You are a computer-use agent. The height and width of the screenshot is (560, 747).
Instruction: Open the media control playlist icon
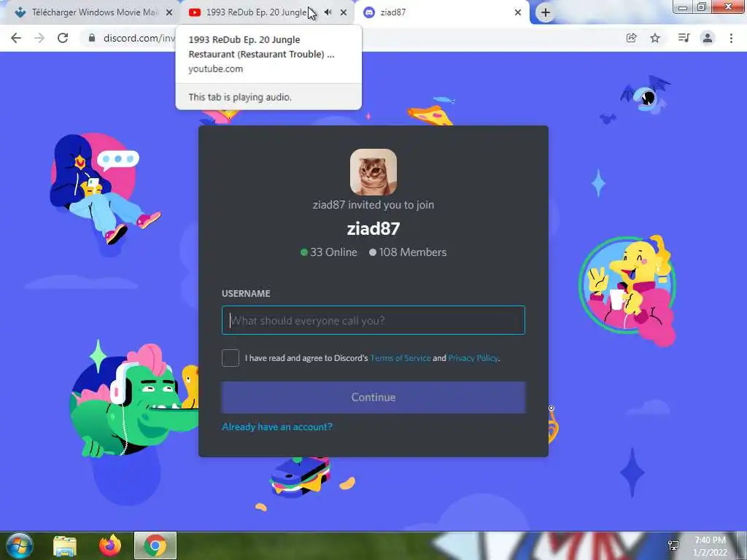pos(684,38)
